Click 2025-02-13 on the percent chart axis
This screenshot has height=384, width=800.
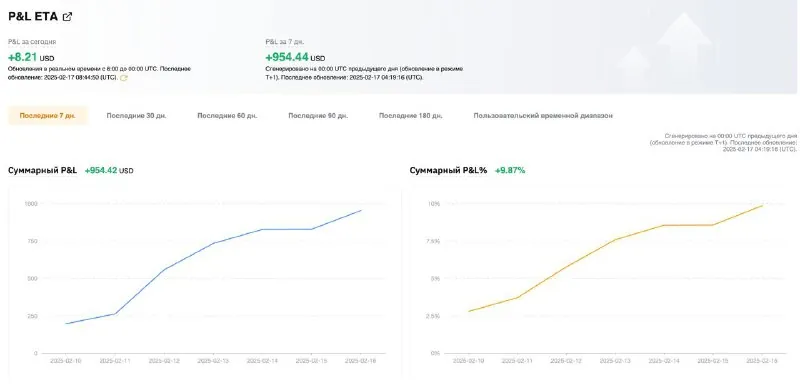tap(615, 361)
